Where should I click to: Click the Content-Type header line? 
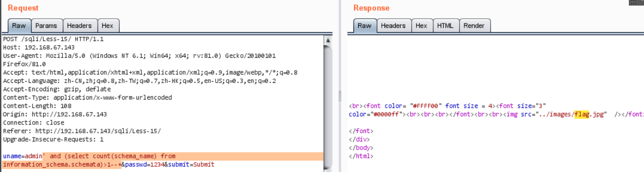[x=88, y=98]
